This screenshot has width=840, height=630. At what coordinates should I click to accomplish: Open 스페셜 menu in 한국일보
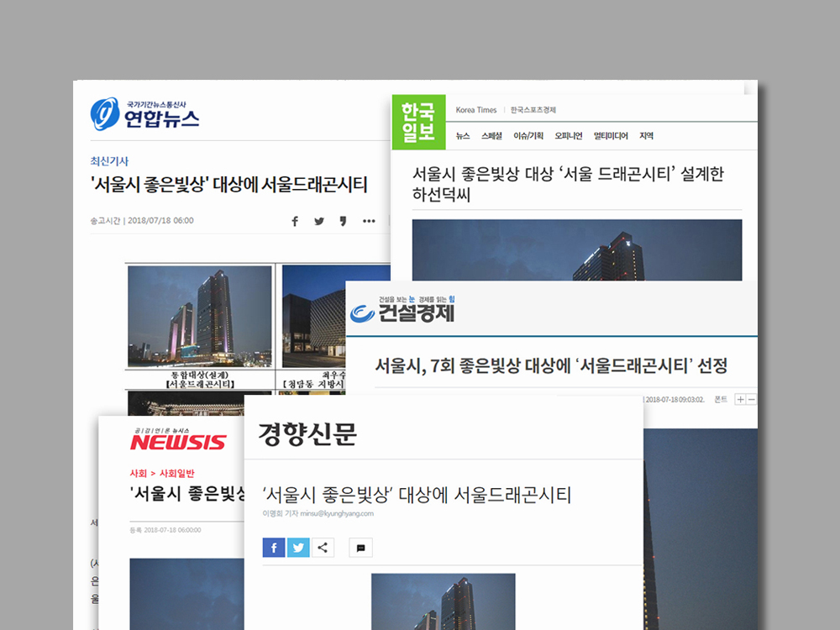click(491, 136)
